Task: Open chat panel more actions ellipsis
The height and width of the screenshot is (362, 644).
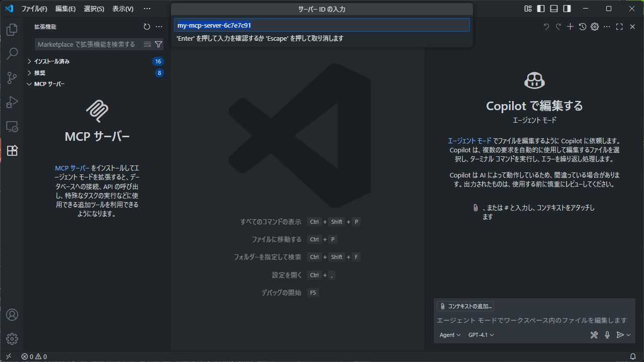Action: tap(607, 27)
